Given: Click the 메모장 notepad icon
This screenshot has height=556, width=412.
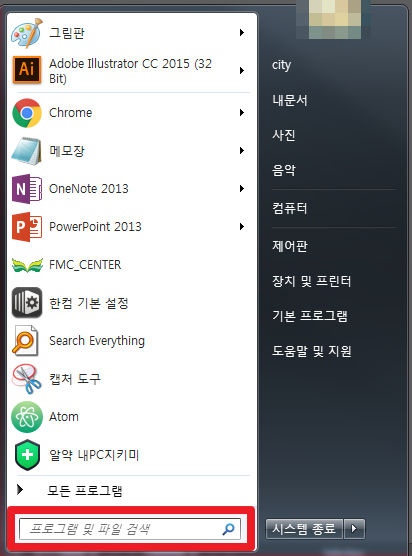Looking at the screenshot, I should coord(27,151).
